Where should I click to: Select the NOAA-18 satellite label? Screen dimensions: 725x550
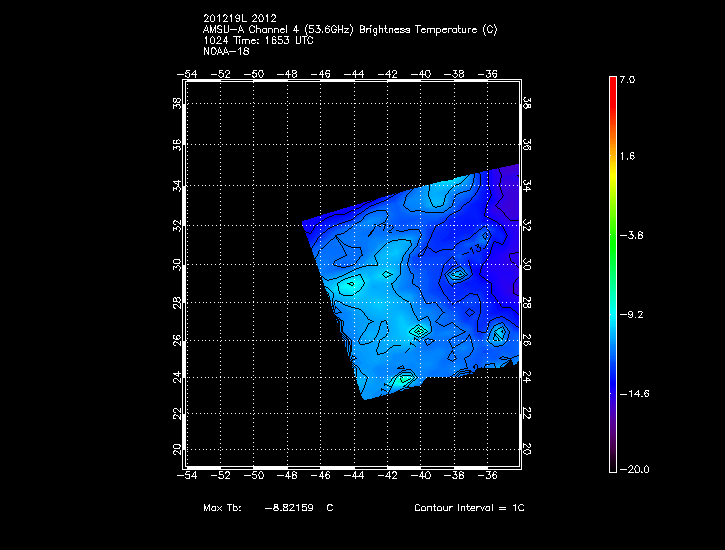(x=224, y=52)
